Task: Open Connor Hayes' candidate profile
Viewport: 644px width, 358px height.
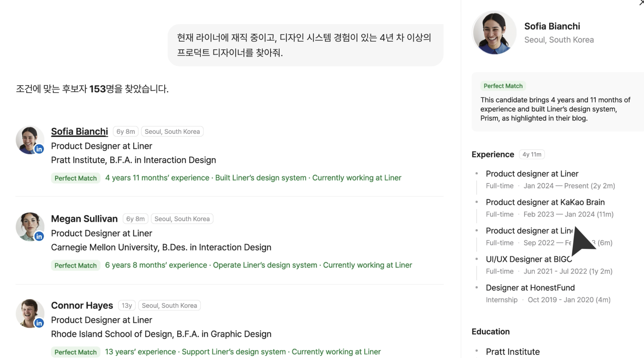Action: pos(82,305)
